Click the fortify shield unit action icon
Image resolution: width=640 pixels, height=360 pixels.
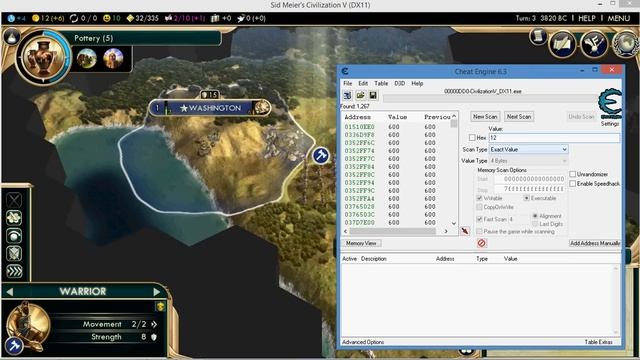(x=14, y=253)
